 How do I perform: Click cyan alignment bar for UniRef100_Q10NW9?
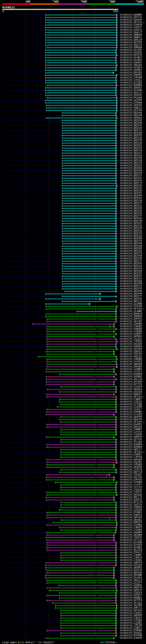pyautogui.click(x=97, y=311)
